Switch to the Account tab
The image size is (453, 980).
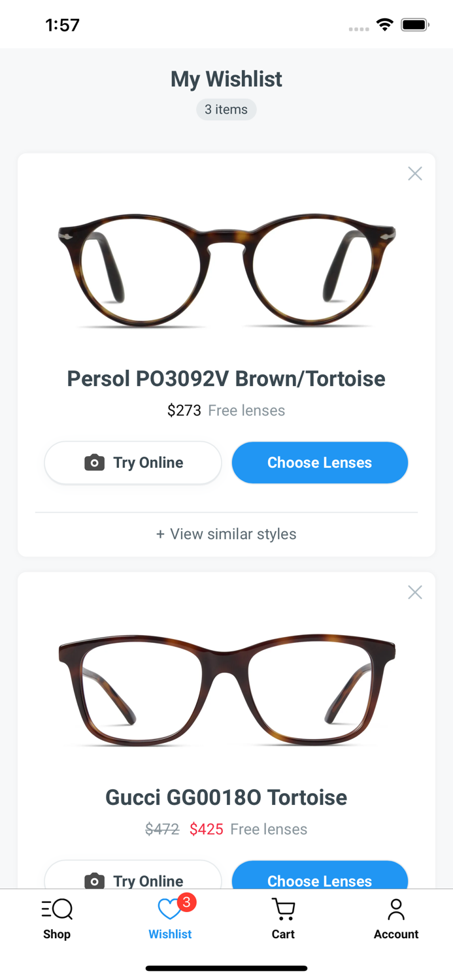(396, 918)
